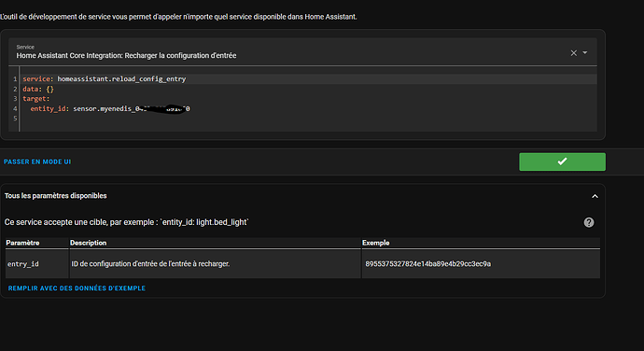
Task: Open the help question mark icon
Action: pos(589,222)
